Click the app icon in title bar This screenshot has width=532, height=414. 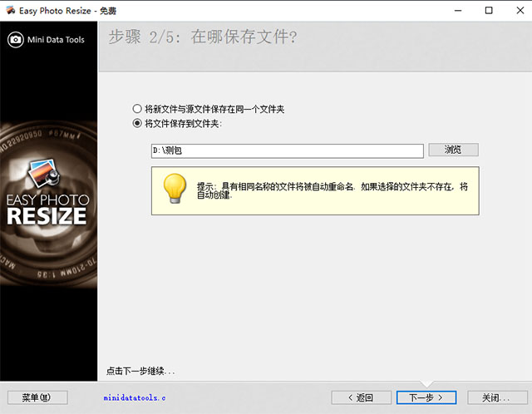pyautogui.click(x=11, y=11)
